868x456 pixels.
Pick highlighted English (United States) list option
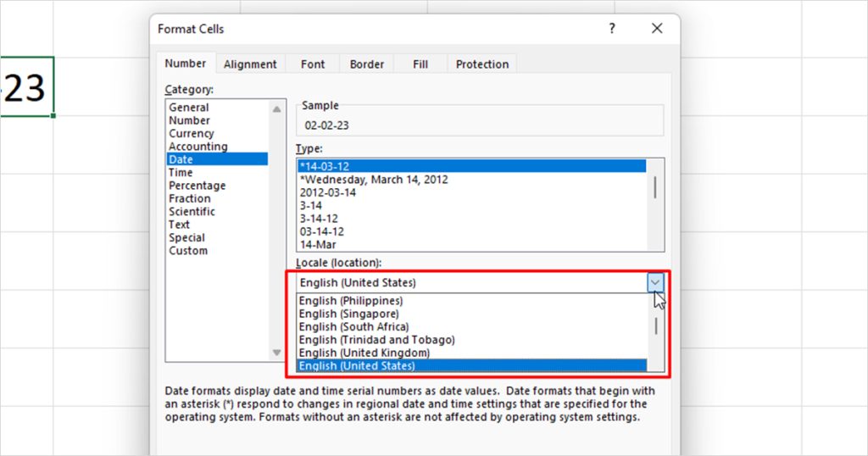471,366
